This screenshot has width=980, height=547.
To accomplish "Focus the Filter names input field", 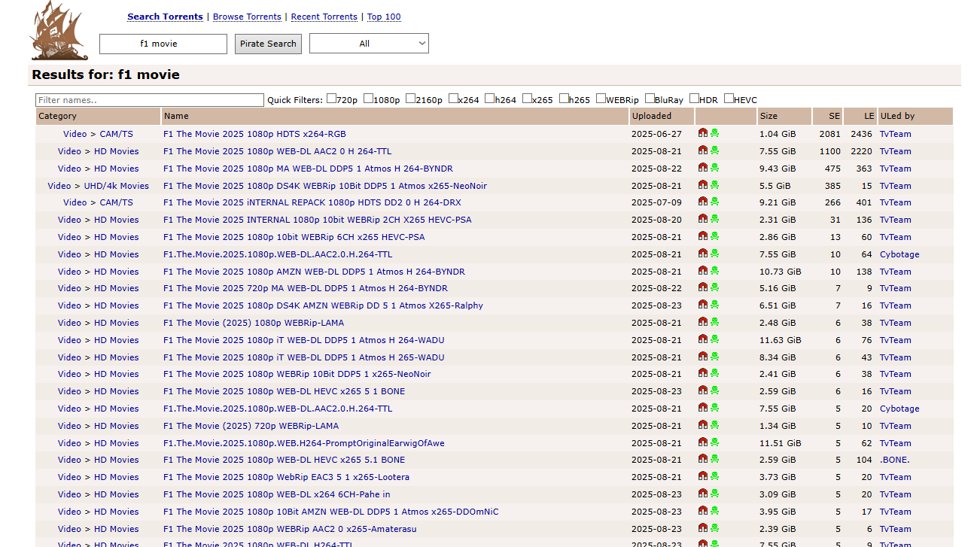I will [150, 100].
